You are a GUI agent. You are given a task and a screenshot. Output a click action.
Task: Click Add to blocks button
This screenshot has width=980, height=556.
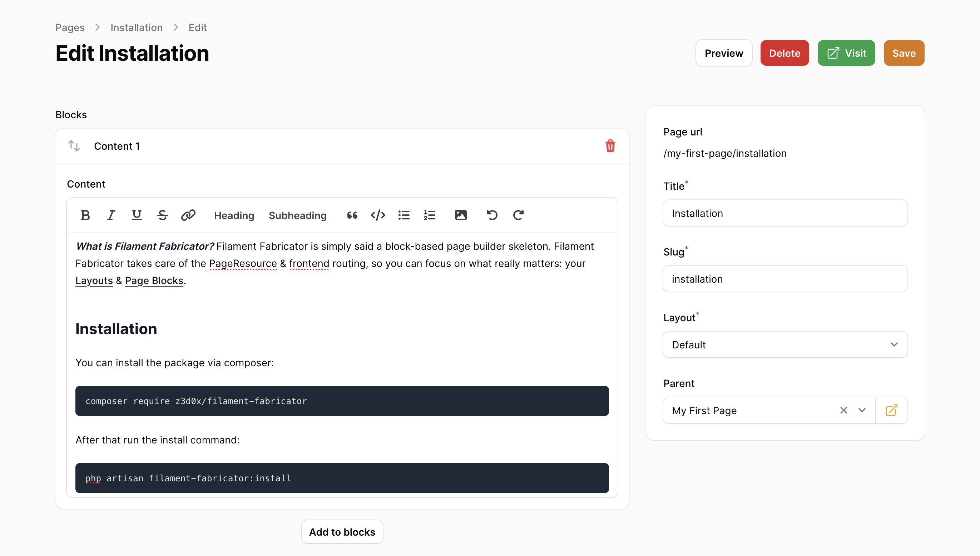tap(342, 532)
